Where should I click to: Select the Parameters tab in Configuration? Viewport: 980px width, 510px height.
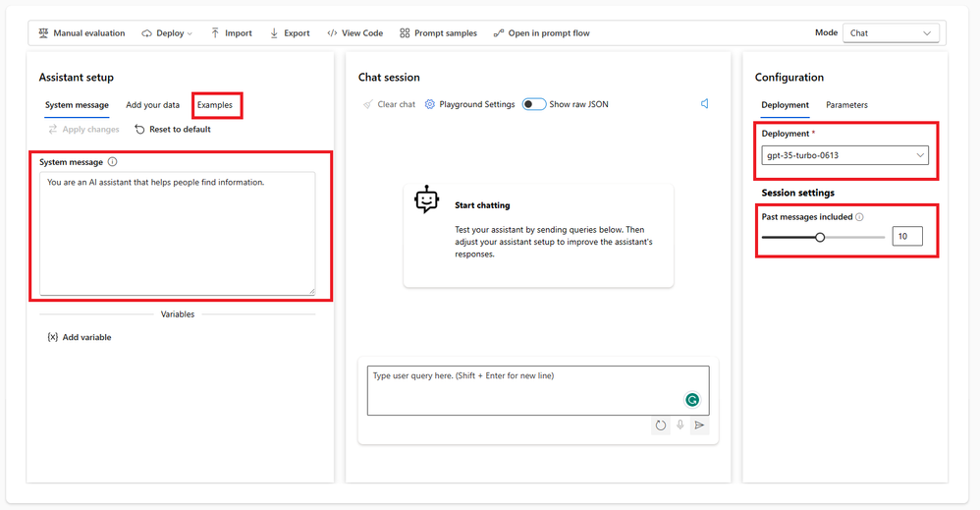coord(846,105)
